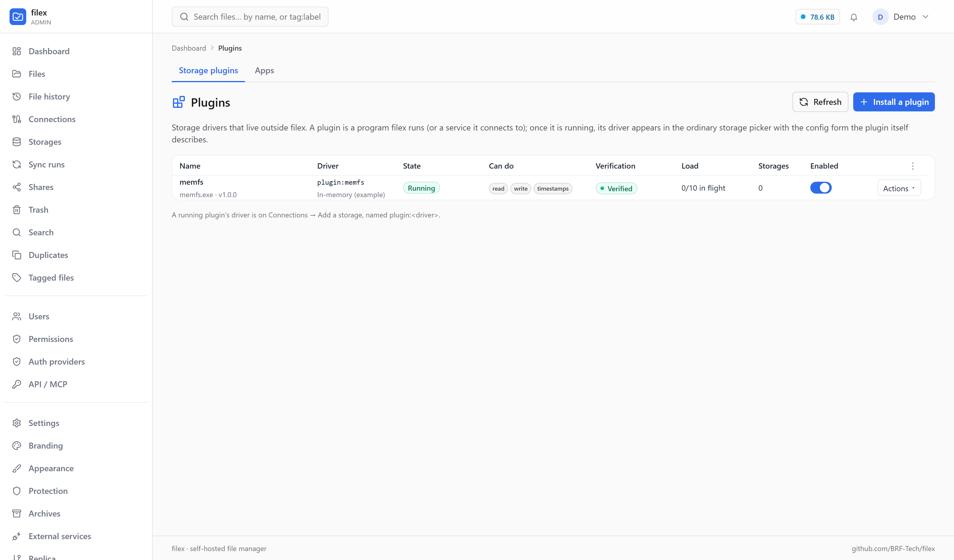Viewport: 954px width, 560px height.
Task: Click the File history clock icon
Action: point(17,97)
